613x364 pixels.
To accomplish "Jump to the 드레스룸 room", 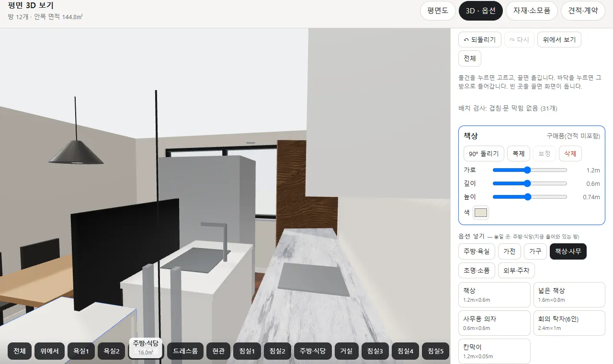I will [185, 351].
